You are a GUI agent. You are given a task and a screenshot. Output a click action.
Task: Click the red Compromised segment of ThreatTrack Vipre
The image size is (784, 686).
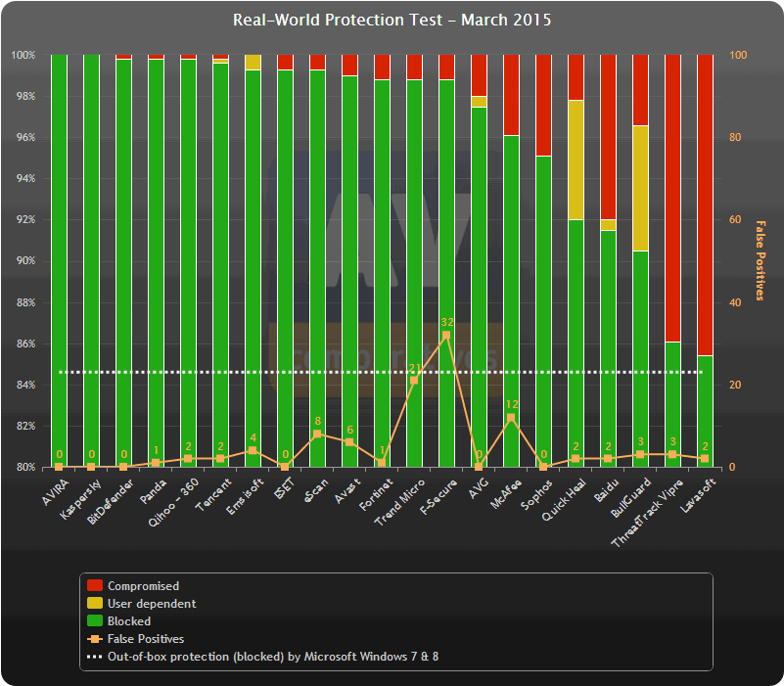[672, 198]
